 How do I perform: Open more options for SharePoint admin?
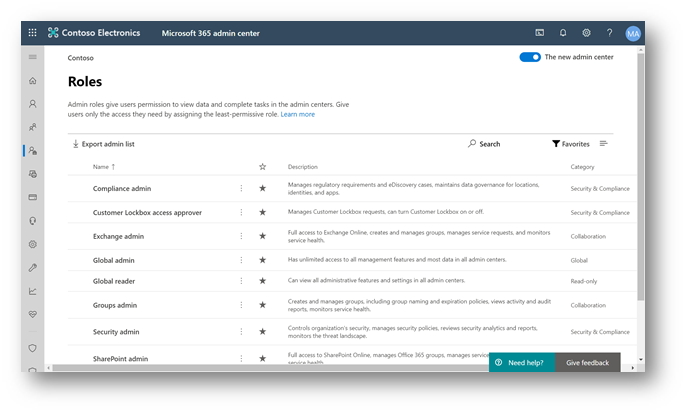pyautogui.click(x=241, y=358)
